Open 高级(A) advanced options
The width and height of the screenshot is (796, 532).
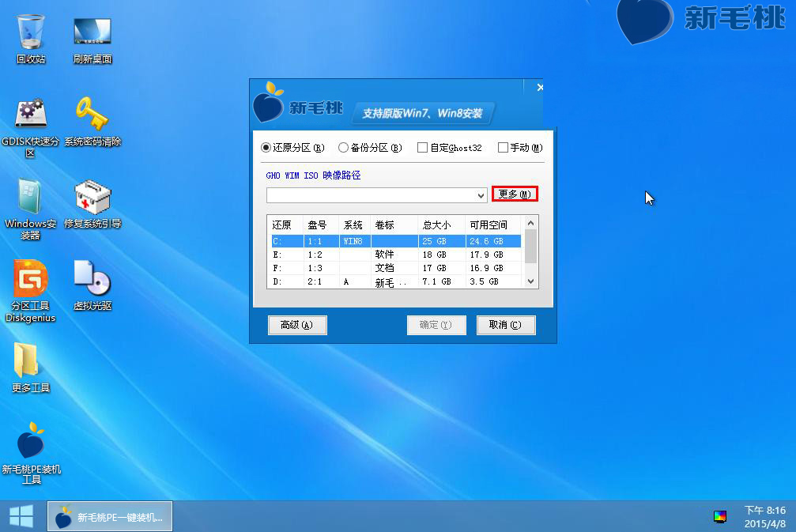click(x=297, y=325)
